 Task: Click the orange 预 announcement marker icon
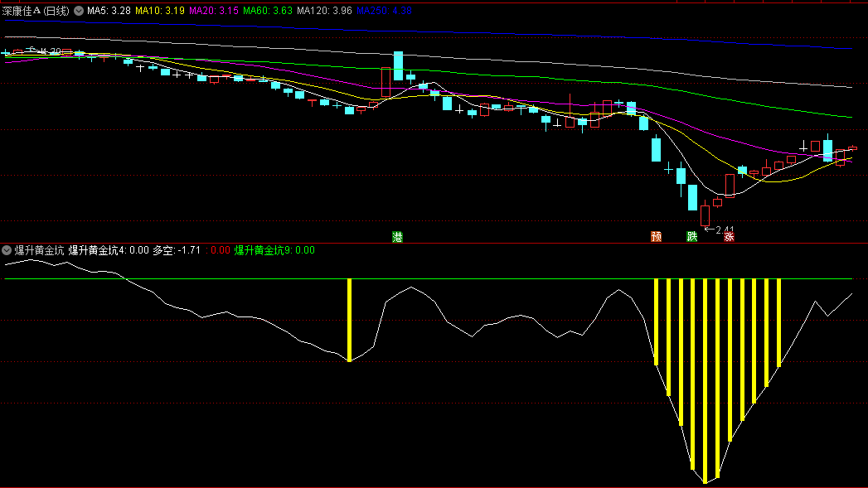tap(656, 237)
